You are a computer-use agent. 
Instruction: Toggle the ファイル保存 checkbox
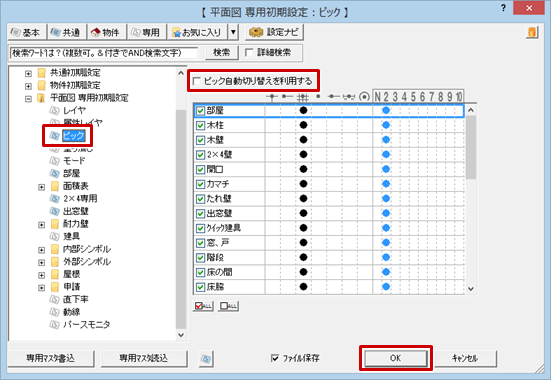click(275, 358)
